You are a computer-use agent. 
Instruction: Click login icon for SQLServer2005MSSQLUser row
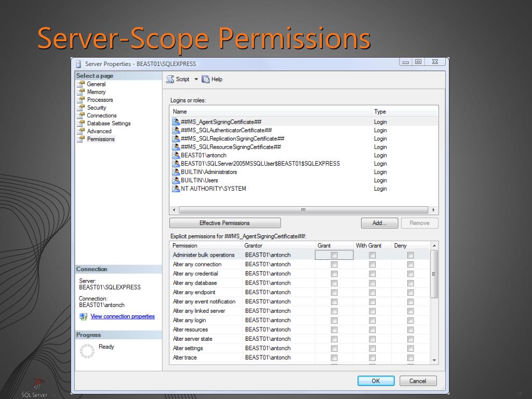tap(176, 164)
